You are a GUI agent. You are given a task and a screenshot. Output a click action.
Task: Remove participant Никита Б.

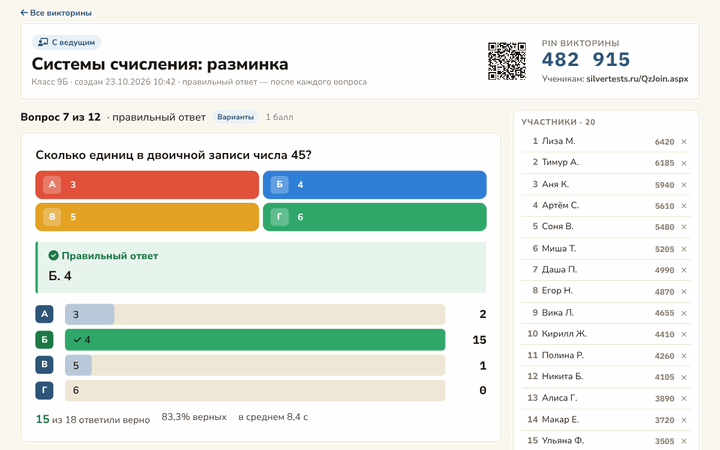[x=684, y=377]
